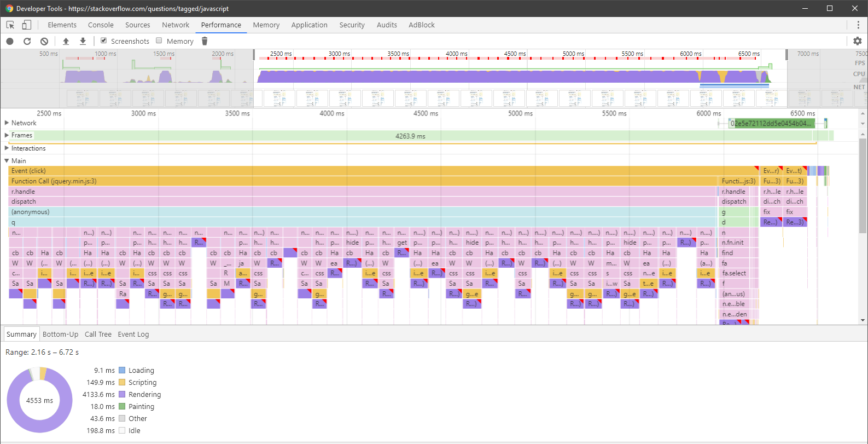The height and width of the screenshot is (444, 868).
Task: Click the 4133.6 ms rendering value
Action: click(98, 394)
